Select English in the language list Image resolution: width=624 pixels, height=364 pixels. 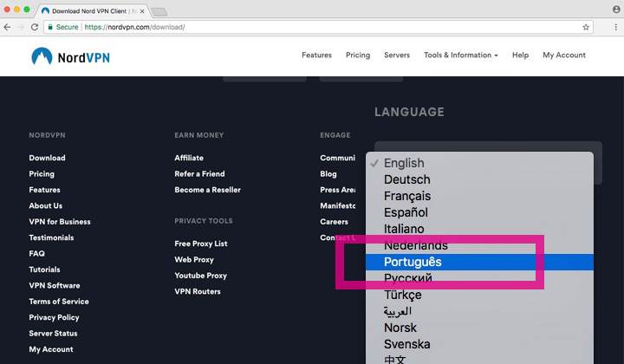tap(479, 163)
